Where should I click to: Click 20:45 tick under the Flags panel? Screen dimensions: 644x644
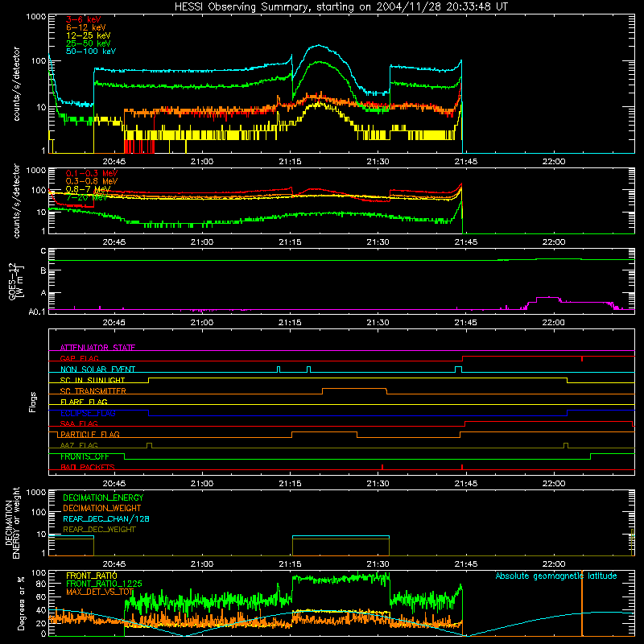pos(114,484)
